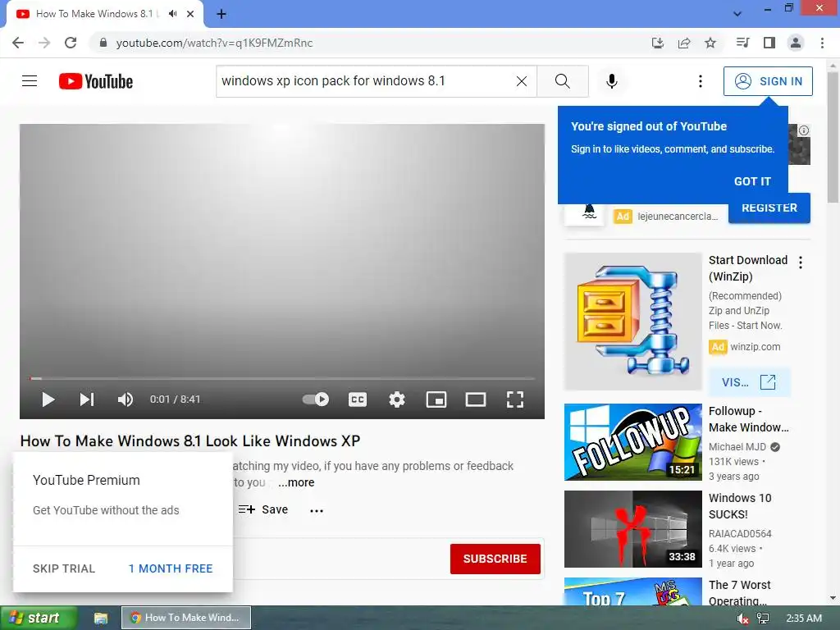This screenshot has height=630, width=840.
Task: Open The 7 Worst Operating video title
Action: [x=740, y=592]
